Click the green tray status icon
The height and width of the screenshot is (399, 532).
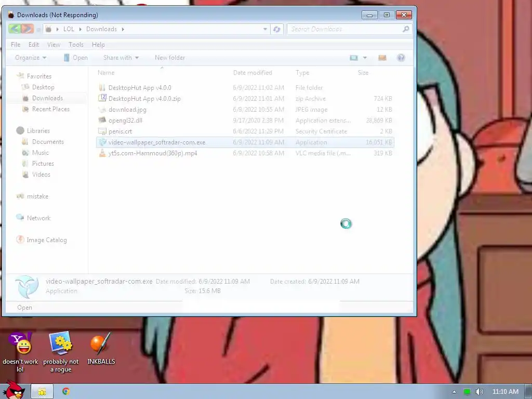(x=467, y=392)
